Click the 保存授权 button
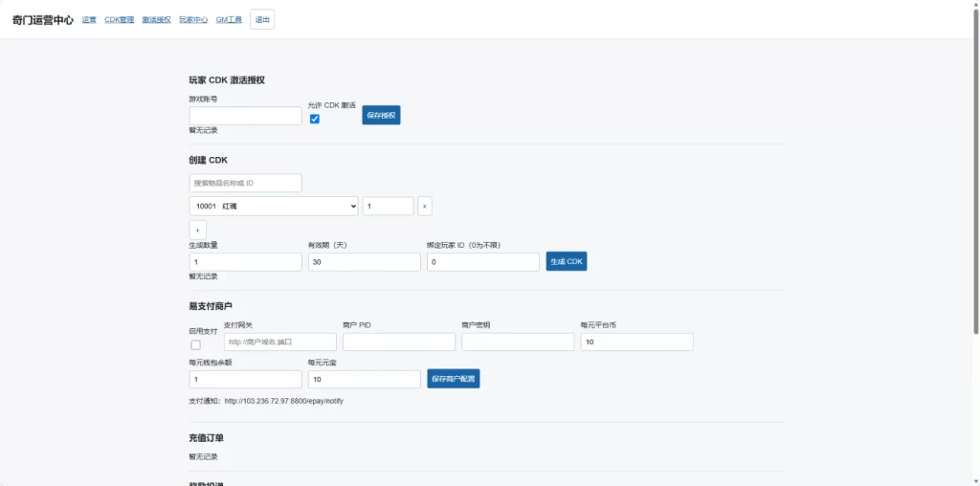This screenshot has height=486, width=980. coord(381,115)
